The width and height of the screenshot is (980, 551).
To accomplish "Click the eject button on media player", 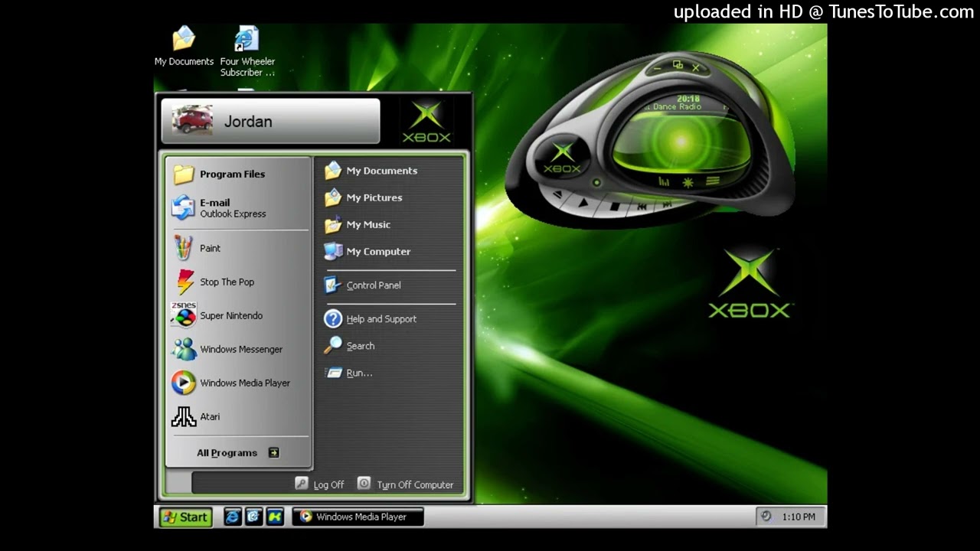I will point(558,194).
